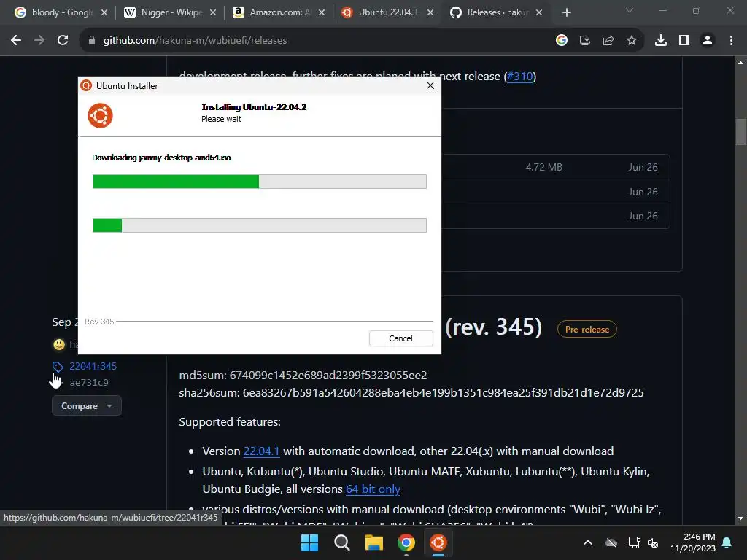747x560 pixels.
Task: Click the muted volume tray icon
Action: click(x=653, y=542)
